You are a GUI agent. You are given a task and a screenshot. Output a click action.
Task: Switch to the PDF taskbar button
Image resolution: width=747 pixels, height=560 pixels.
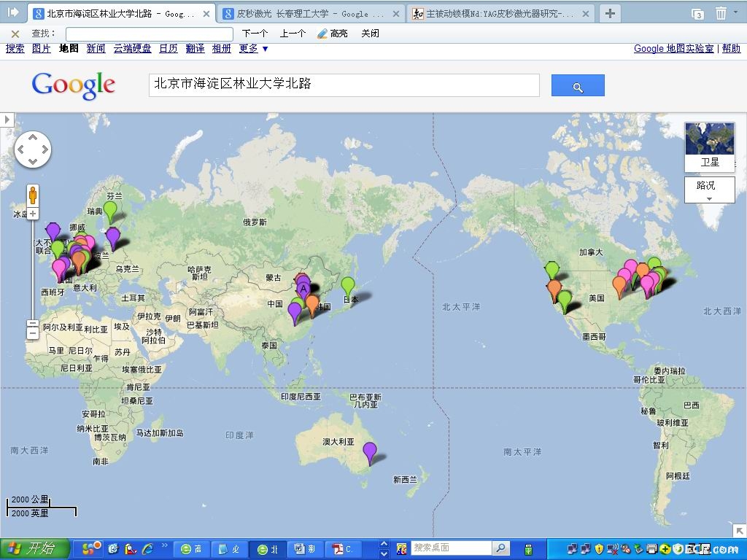[343, 549]
